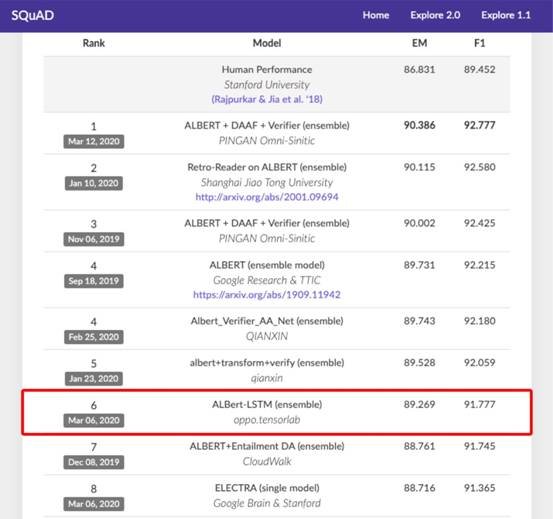Select Human Performance EM value 86.831
The image size is (553, 519).
tap(419, 69)
